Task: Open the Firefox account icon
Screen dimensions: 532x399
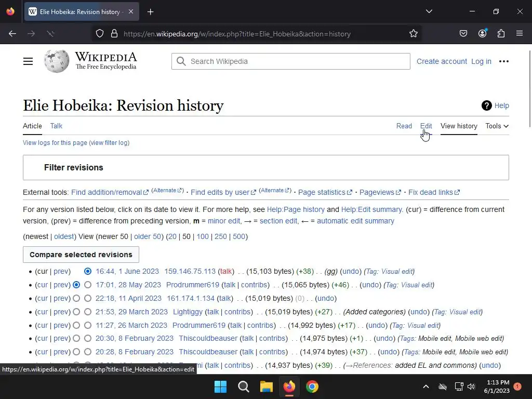Action: [482, 33]
